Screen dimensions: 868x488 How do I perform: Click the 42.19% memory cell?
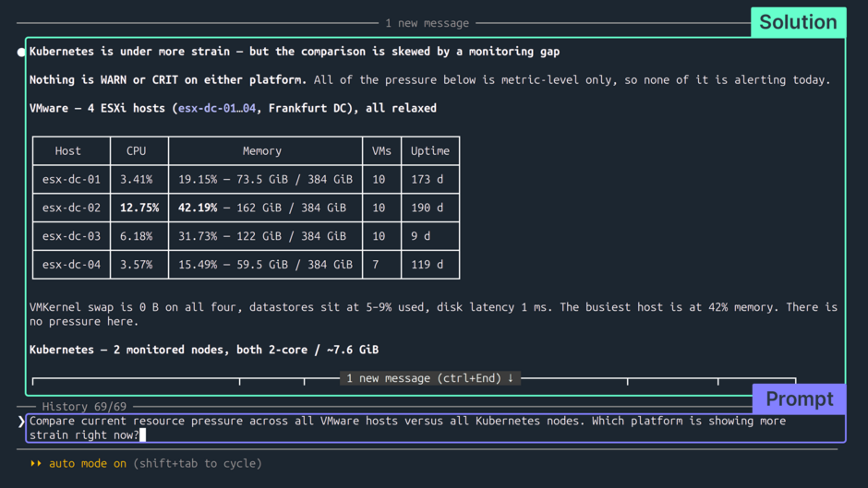265,208
